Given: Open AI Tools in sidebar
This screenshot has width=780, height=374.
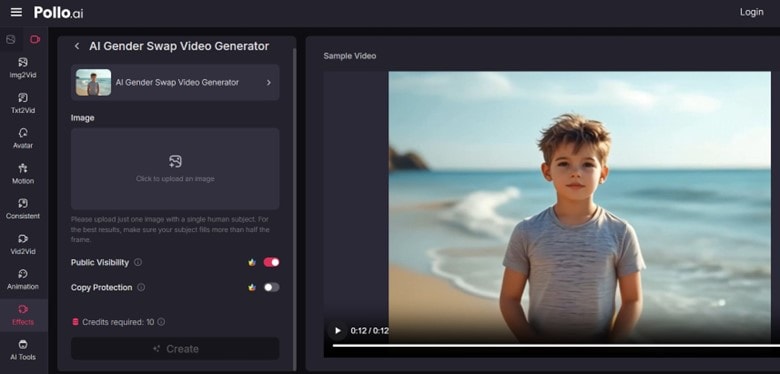Looking at the screenshot, I should (23, 350).
